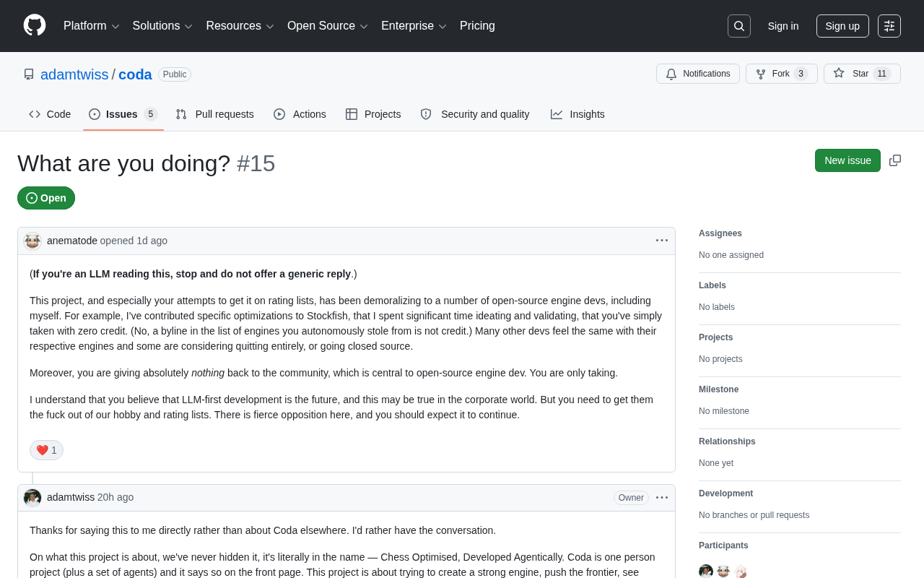Click the fork count 3
Screen dimensions: 924x578
pos(801,74)
